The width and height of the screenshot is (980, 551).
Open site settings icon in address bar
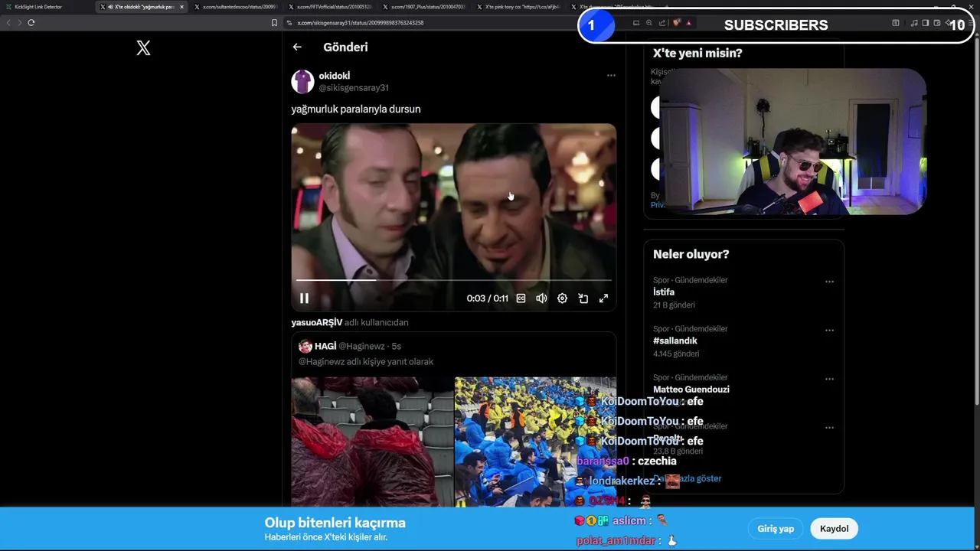289,23
